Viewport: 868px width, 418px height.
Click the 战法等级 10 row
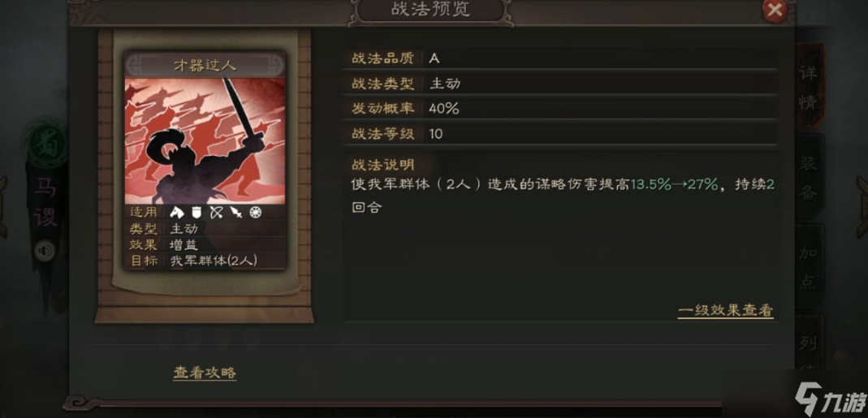(559, 133)
